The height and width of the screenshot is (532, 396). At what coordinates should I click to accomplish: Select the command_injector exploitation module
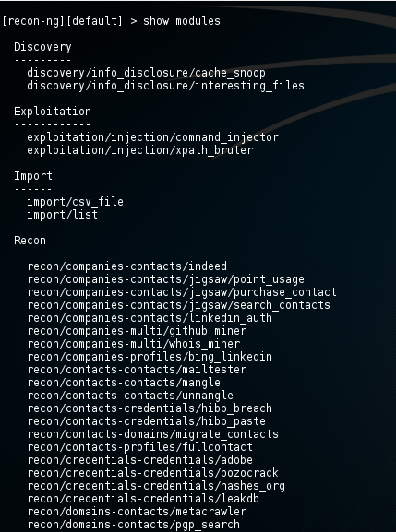coord(153,137)
